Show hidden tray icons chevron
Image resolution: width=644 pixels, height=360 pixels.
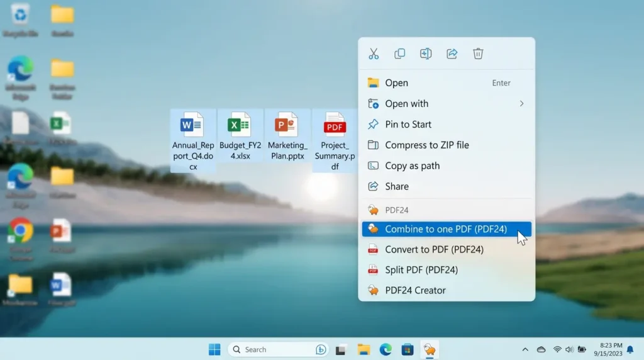coord(525,350)
